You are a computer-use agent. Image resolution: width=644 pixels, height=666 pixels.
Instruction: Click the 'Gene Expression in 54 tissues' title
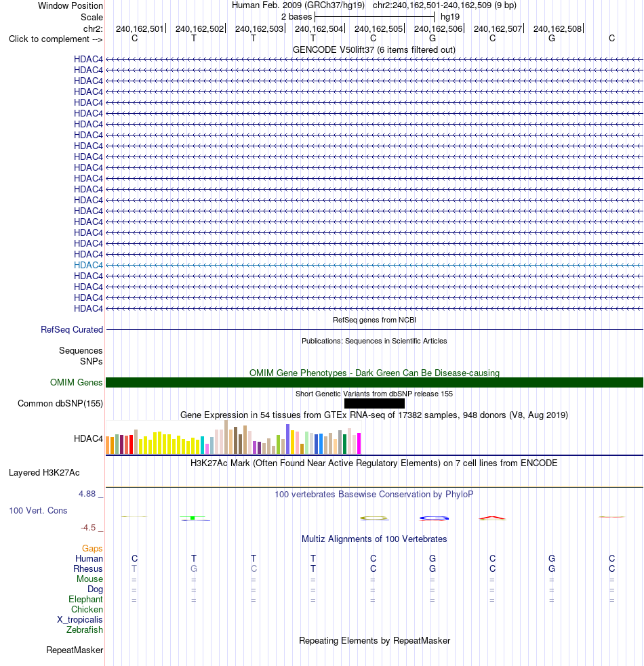[x=374, y=415]
